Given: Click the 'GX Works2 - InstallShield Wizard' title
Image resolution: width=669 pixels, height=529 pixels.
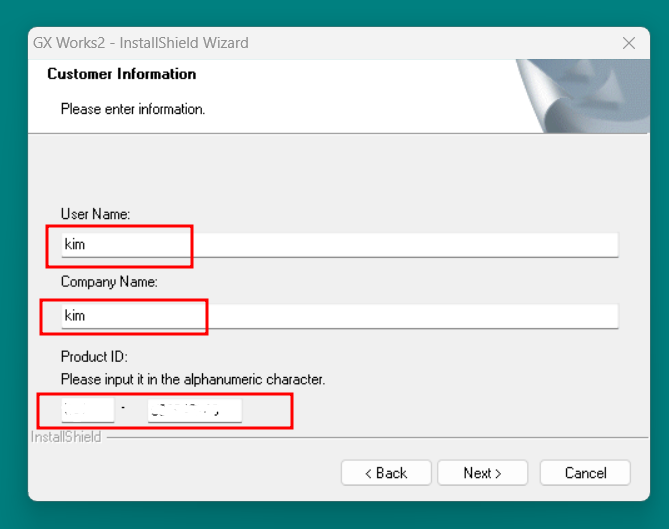Looking at the screenshot, I should (141, 43).
